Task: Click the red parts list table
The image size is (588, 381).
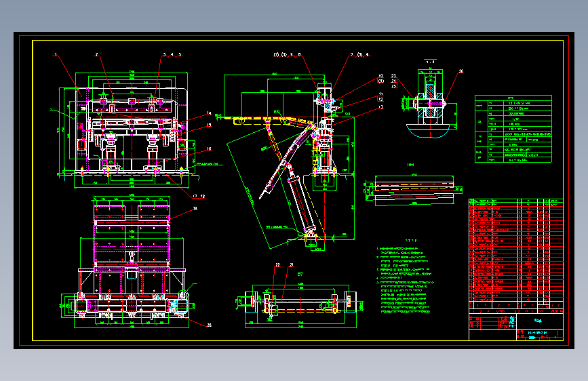Action: pyautogui.click(x=515, y=251)
